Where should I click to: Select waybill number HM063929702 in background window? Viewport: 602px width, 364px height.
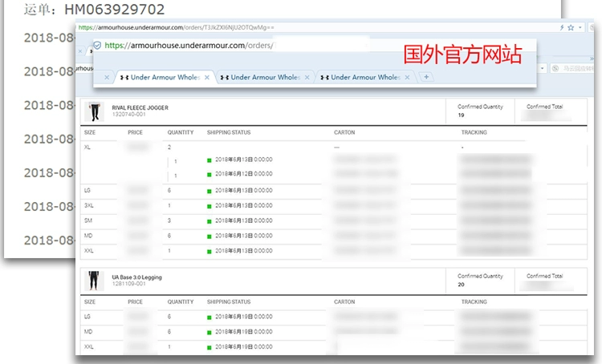point(115,9)
